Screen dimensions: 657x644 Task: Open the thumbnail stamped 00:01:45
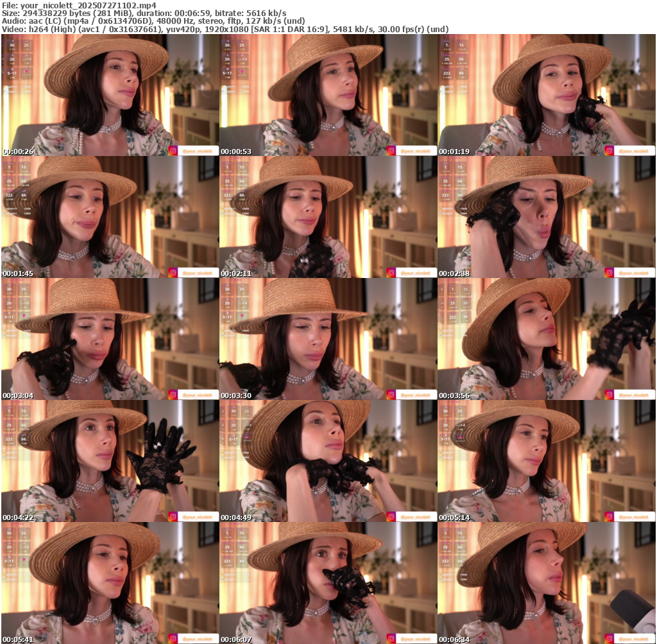tap(110, 217)
